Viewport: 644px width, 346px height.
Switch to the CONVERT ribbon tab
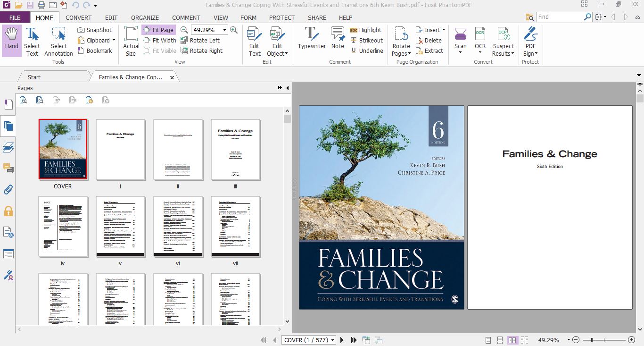[x=79, y=17]
